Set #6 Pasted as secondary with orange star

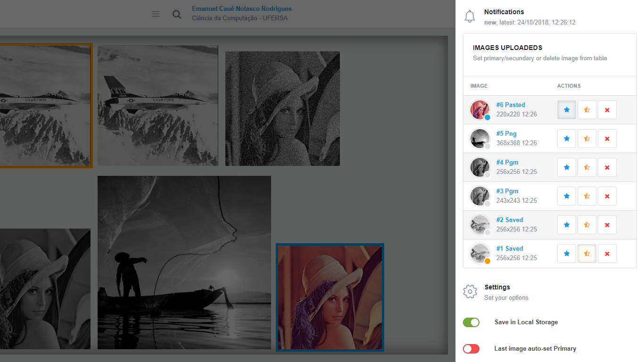click(587, 110)
